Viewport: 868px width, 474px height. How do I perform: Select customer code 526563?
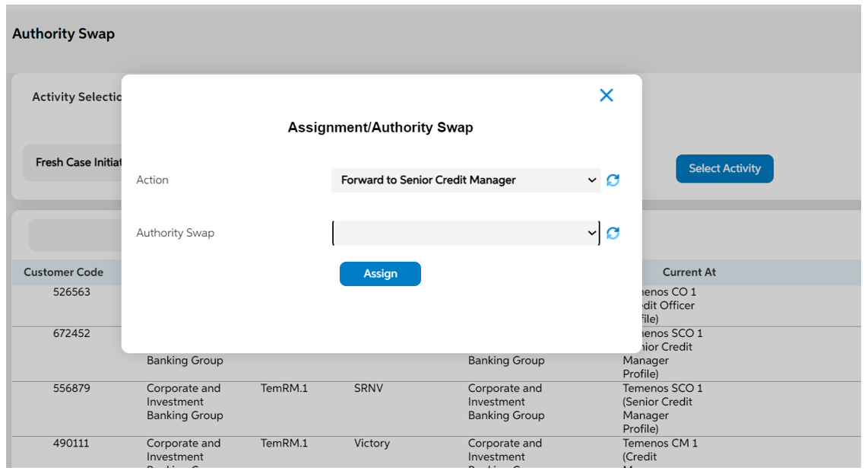click(x=71, y=292)
